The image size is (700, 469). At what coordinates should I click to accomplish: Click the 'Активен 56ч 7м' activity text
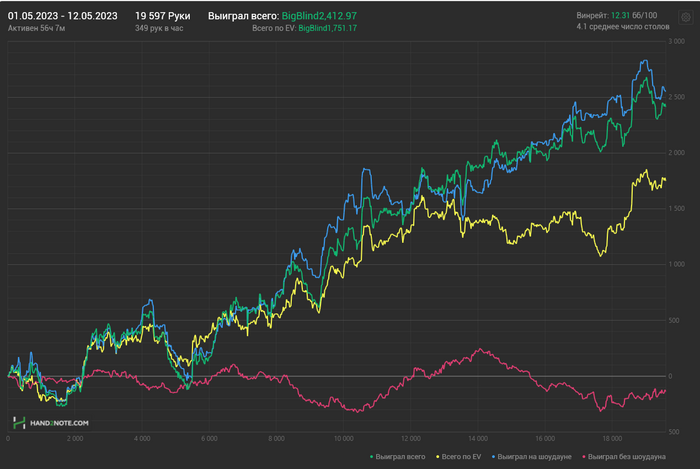[x=37, y=28]
